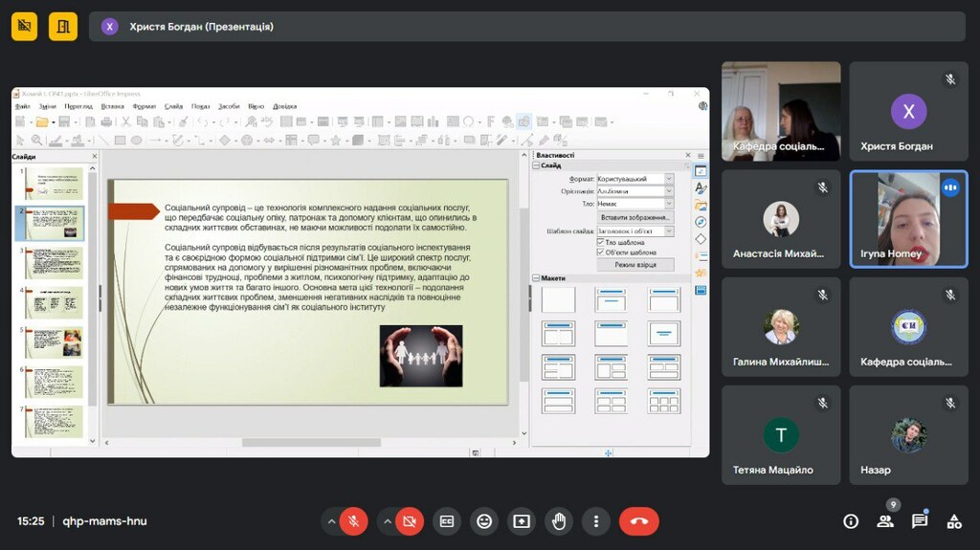Leave the call with the red hang-up button

pyautogui.click(x=639, y=521)
